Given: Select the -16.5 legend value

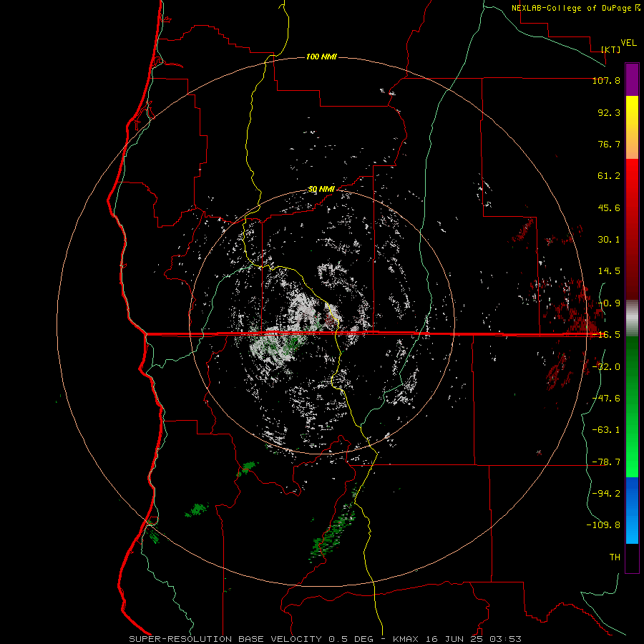Looking at the screenshot, I should point(606,335).
